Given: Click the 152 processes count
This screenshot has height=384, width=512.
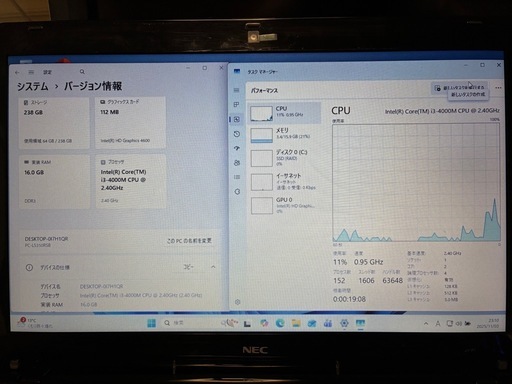Looking at the screenshot, I should tap(339, 281).
